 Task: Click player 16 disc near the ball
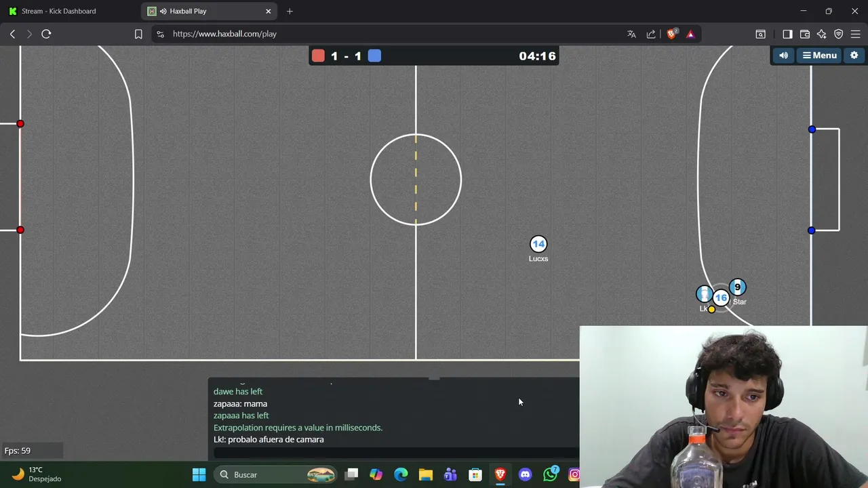click(721, 298)
